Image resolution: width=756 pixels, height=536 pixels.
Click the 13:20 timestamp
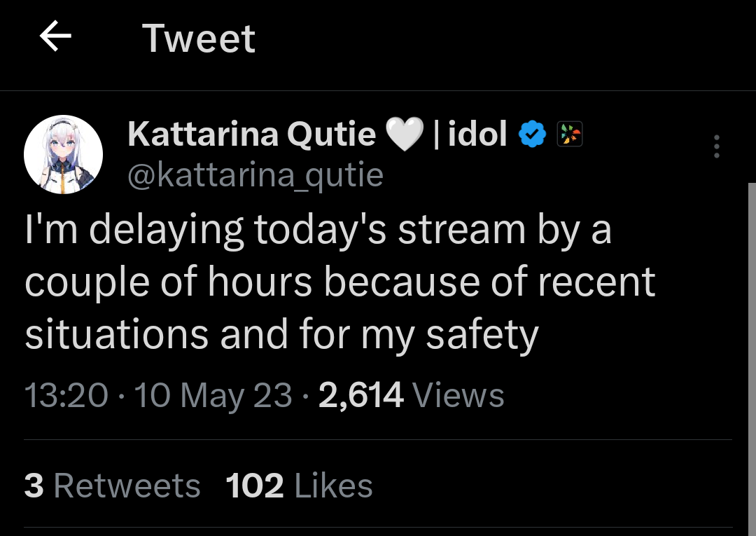[x=66, y=395]
